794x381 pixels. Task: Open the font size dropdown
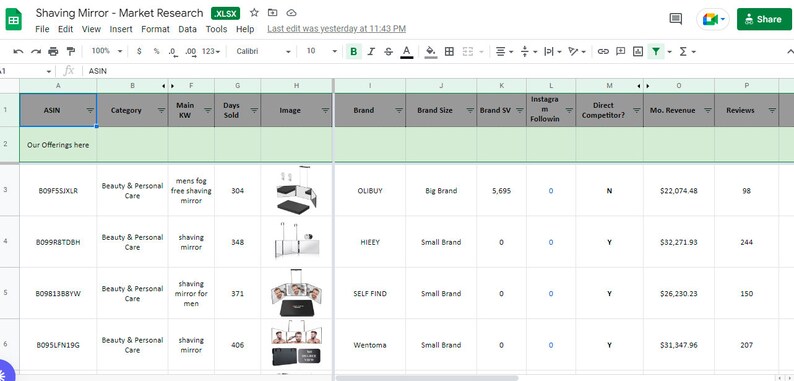coord(322,51)
